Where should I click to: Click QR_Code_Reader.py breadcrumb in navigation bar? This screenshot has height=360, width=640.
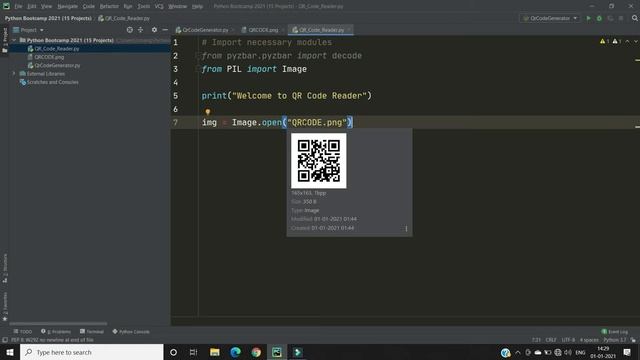(124, 18)
